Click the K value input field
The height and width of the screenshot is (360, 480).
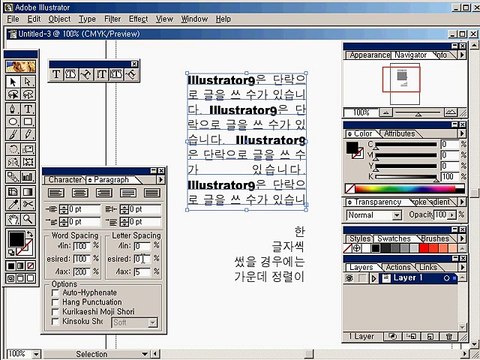[450, 176]
